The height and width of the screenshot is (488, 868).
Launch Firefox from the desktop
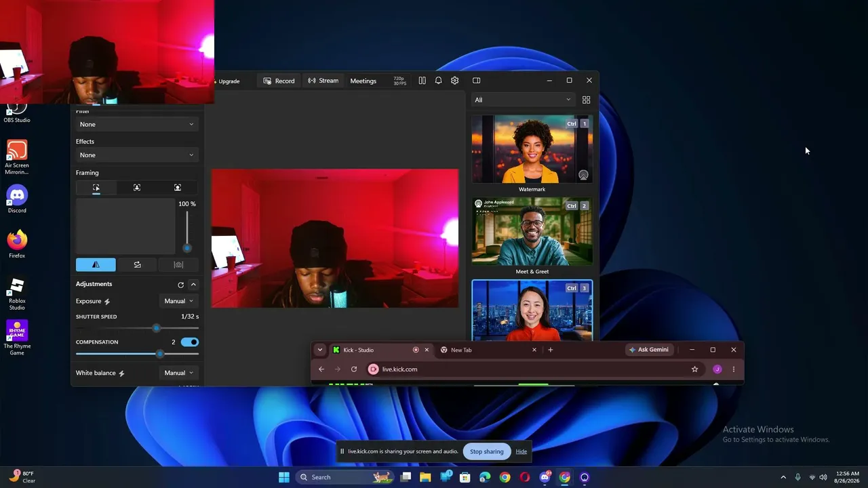click(17, 245)
